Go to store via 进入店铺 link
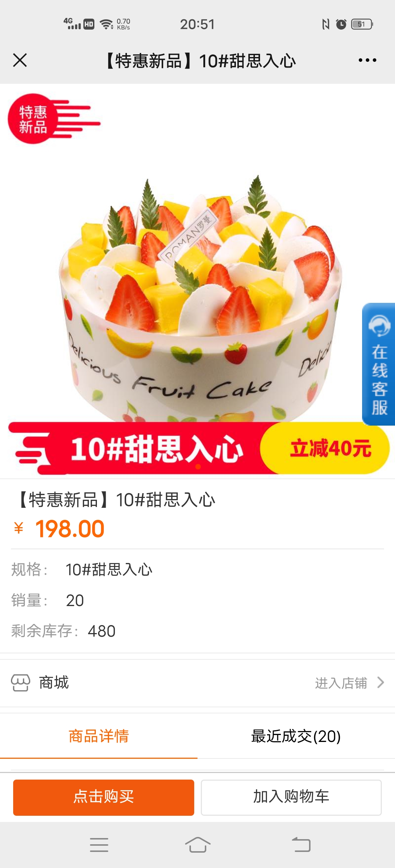 point(341,683)
